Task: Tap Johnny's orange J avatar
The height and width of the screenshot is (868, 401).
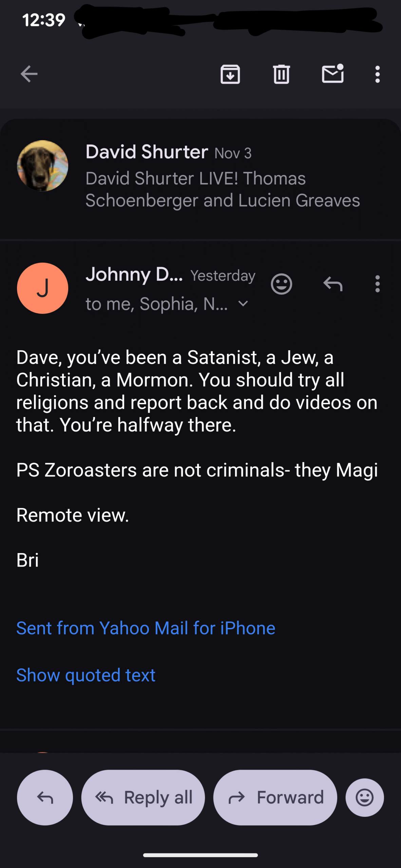Action: (x=42, y=288)
